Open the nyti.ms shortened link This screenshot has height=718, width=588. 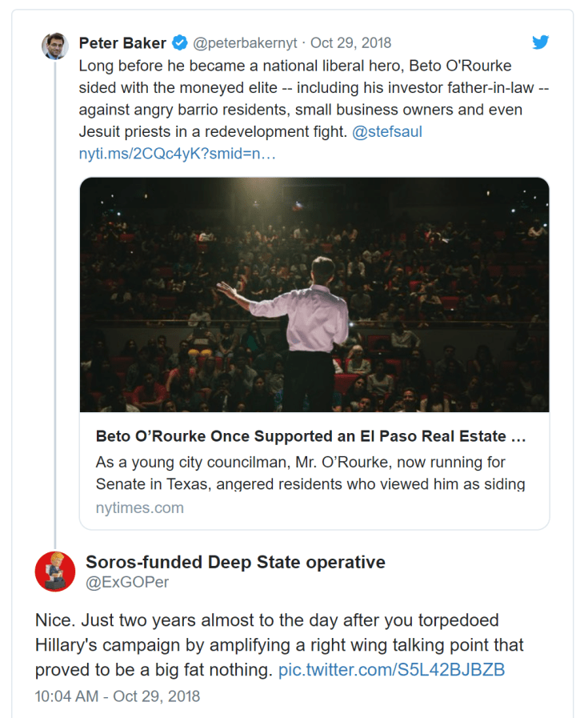click(x=177, y=153)
